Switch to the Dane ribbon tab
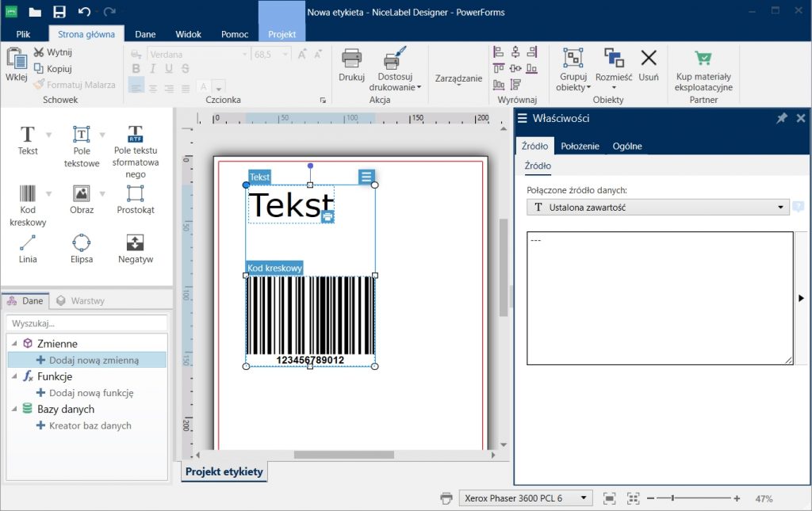This screenshot has height=511, width=812. [x=145, y=34]
